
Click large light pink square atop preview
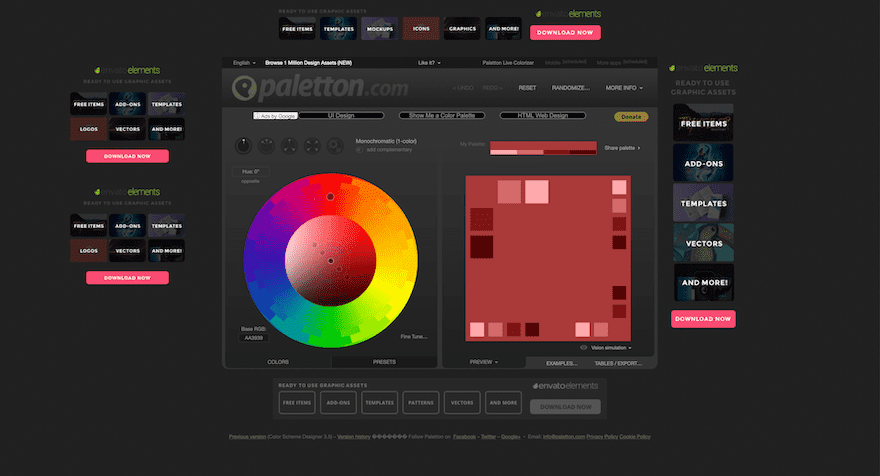(x=537, y=192)
